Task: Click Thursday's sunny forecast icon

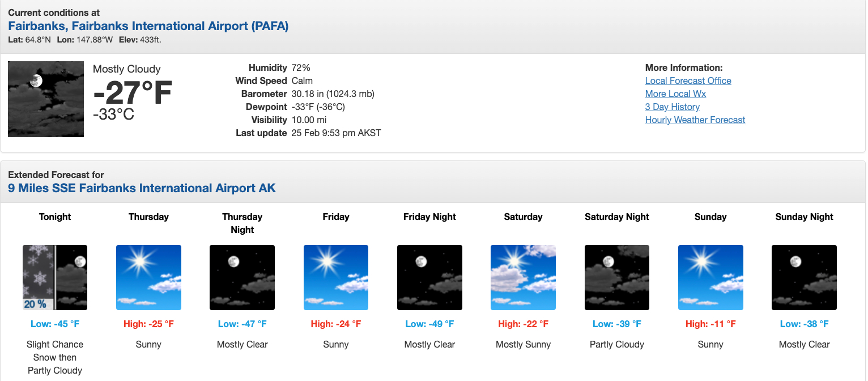Action: 148,277
